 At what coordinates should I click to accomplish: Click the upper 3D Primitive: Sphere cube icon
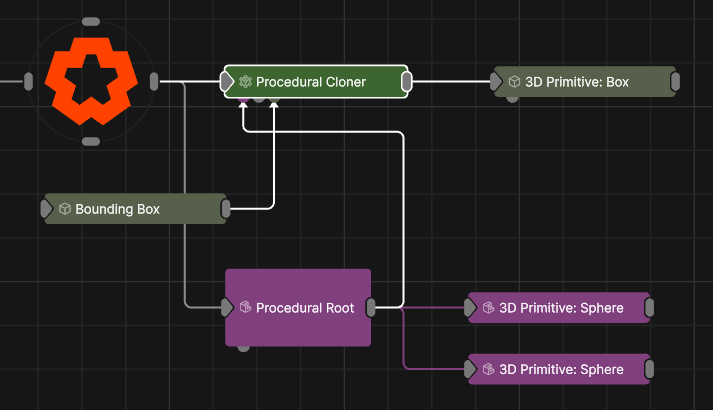click(x=488, y=308)
